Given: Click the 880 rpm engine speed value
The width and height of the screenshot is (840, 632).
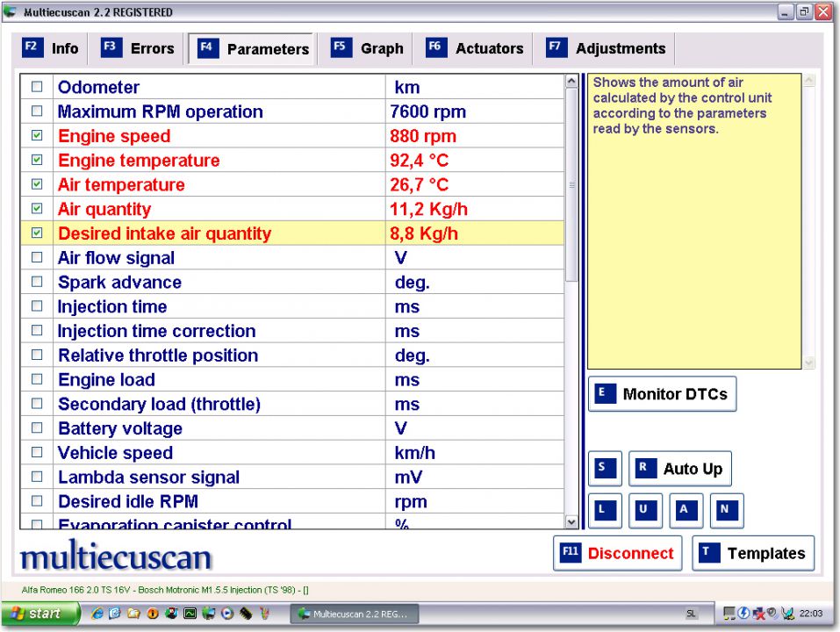Looking at the screenshot, I should coord(423,136).
